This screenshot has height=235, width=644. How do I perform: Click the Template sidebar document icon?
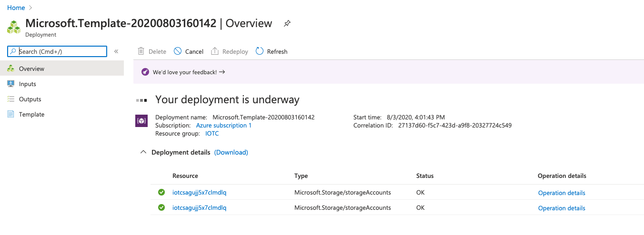click(10, 114)
